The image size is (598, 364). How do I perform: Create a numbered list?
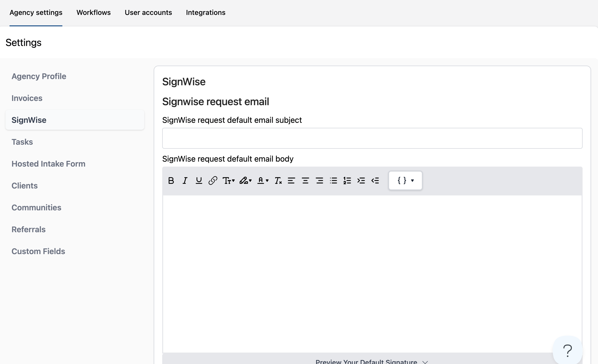347,181
